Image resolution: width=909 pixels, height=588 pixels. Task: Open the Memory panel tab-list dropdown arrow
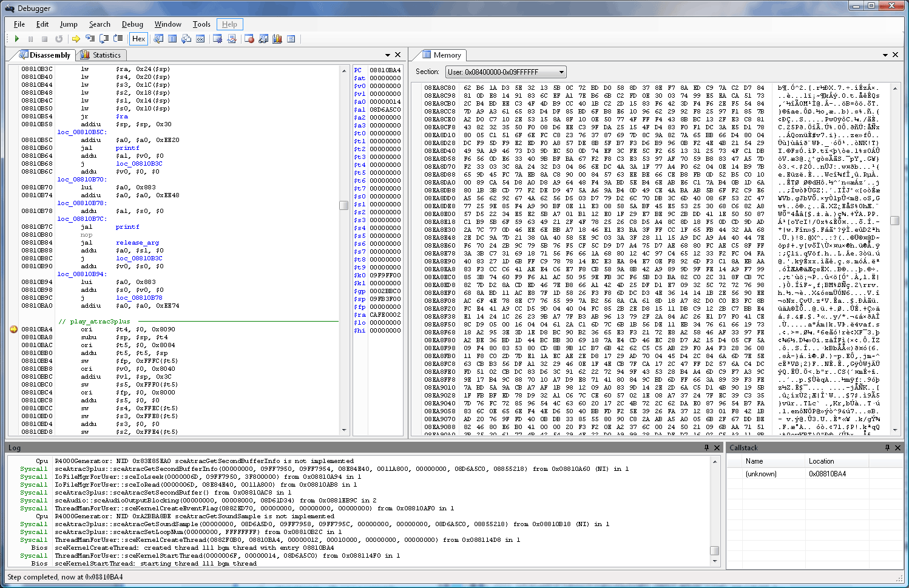point(885,55)
